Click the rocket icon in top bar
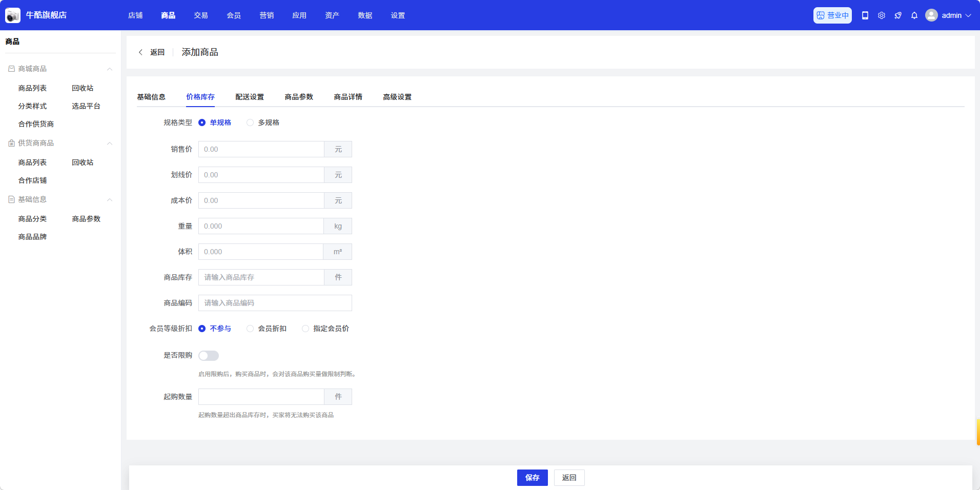Viewport: 980px width, 490px height. coord(898,15)
